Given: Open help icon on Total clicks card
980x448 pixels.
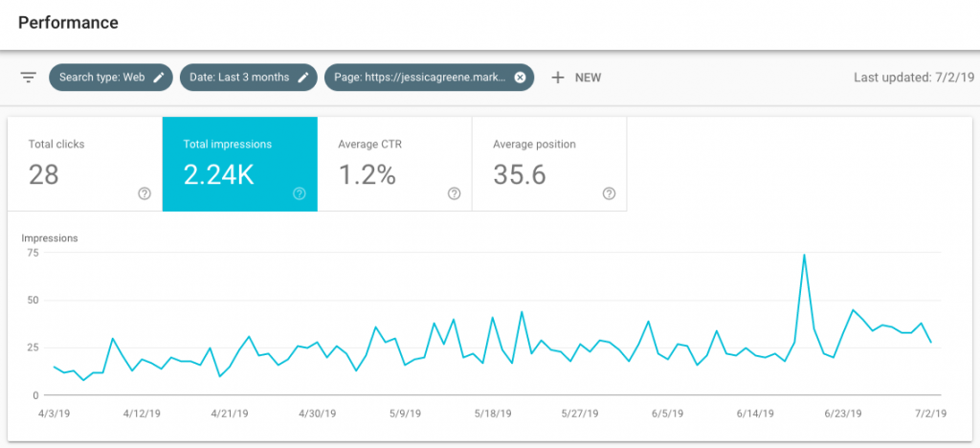Looking at the screenshot, I should (x=144, y=193).
